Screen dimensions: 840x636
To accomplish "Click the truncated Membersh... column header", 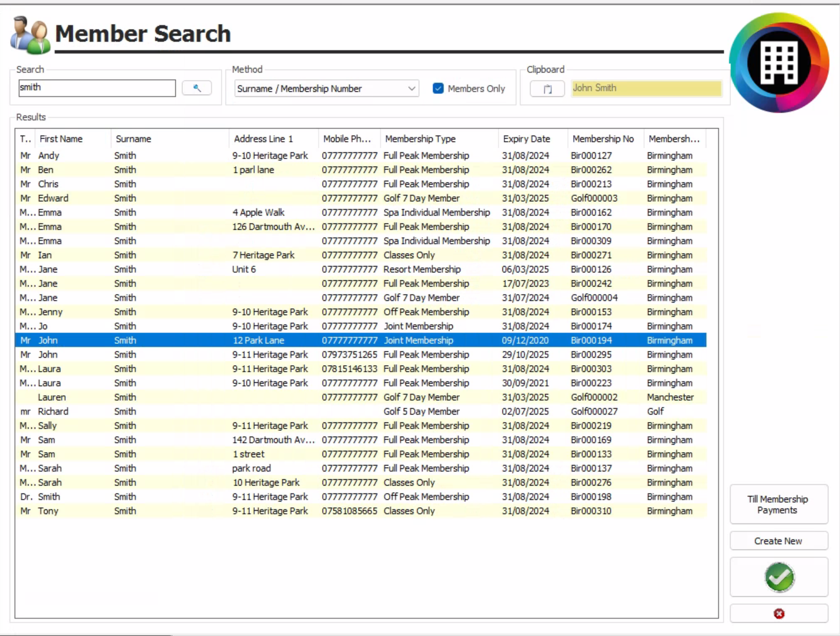I will coord(675,139).
